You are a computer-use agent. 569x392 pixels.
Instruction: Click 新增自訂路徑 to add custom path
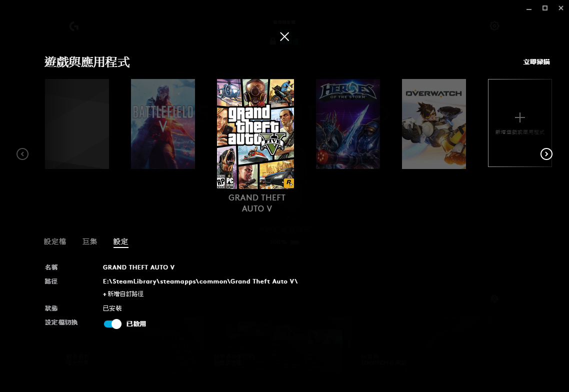(123, 293)
